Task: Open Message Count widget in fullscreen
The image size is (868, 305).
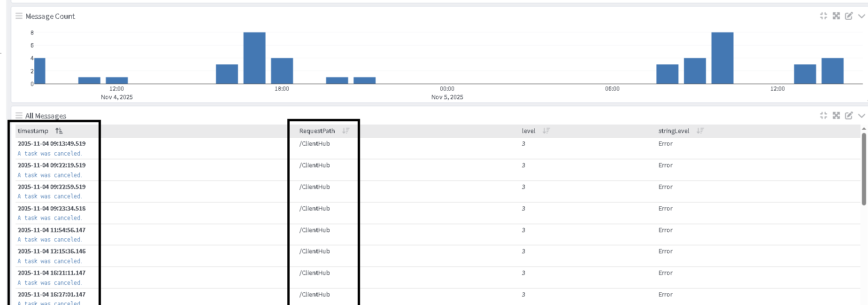Action: click(x=836, y=16)
